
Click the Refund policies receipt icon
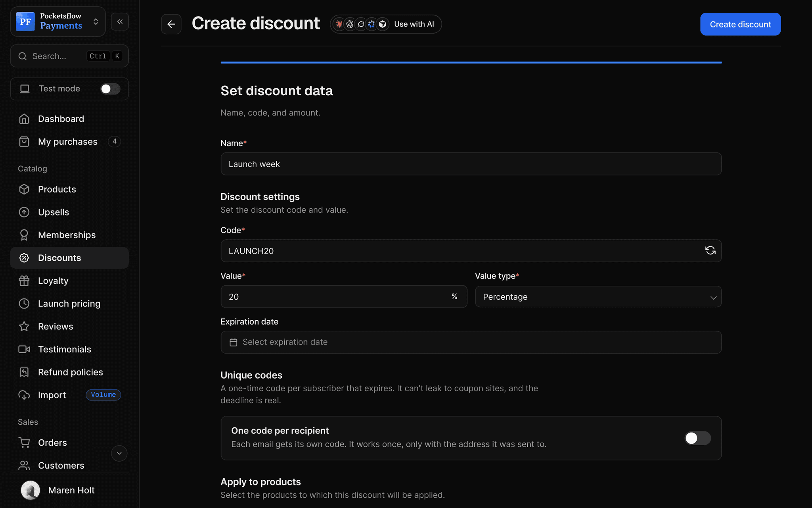tap(24, 372)
